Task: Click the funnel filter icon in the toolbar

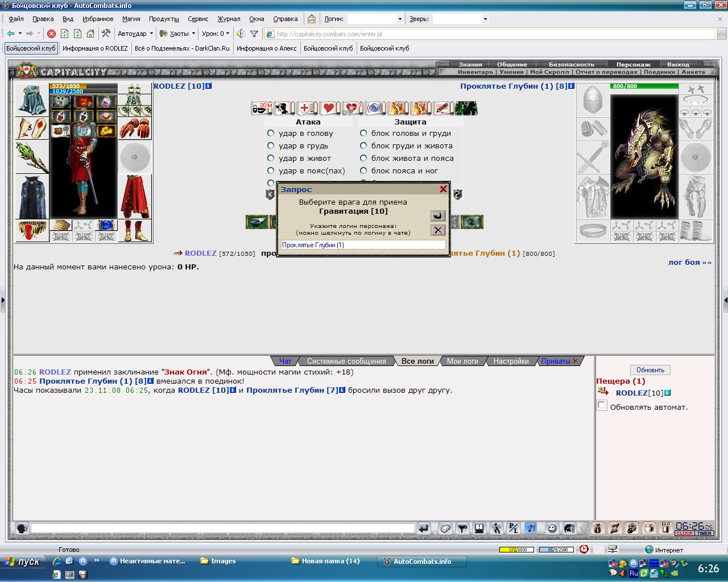Action: [x=254, y=34]
